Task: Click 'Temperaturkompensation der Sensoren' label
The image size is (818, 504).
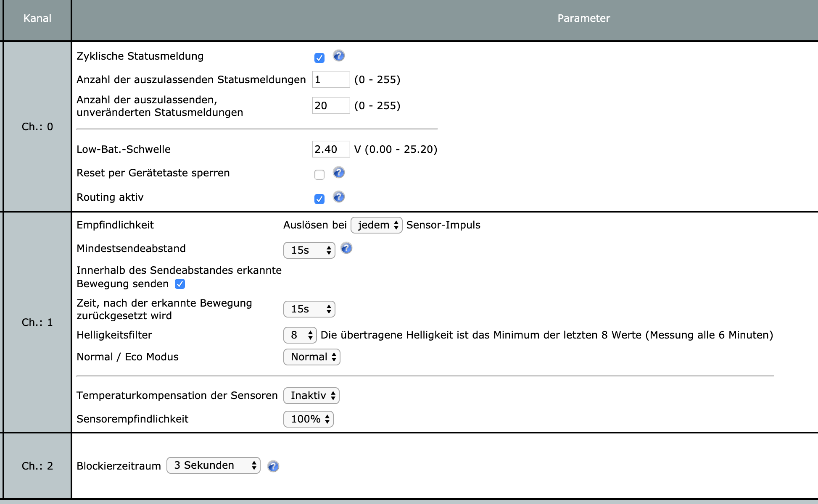Action: point(177,396)
